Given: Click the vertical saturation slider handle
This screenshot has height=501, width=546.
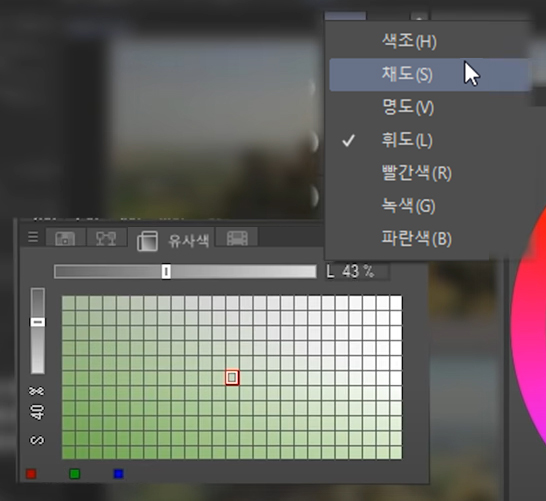Looking at the screenshot, I should (x=38, y=322).
